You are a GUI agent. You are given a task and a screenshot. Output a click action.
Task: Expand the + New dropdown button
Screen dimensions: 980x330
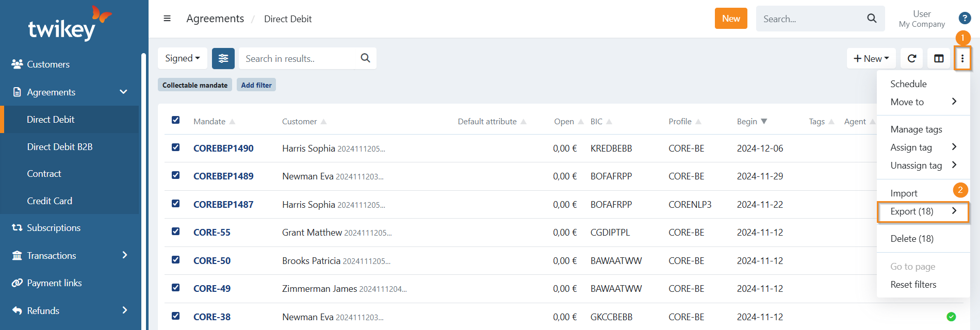tap(871, 58)
